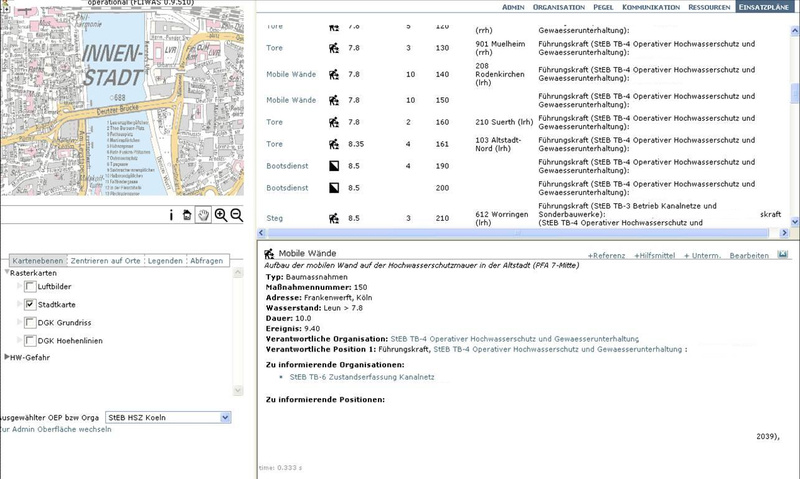
Task: Click the worker icon in Tore 130 row
Action: click(x=334, y=48)
